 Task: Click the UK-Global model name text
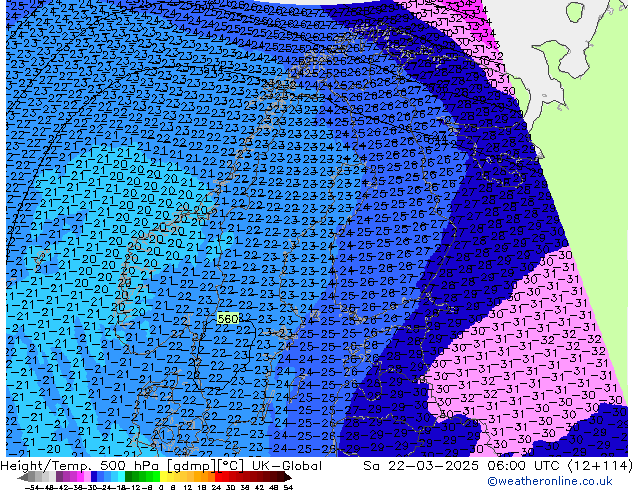287,466
